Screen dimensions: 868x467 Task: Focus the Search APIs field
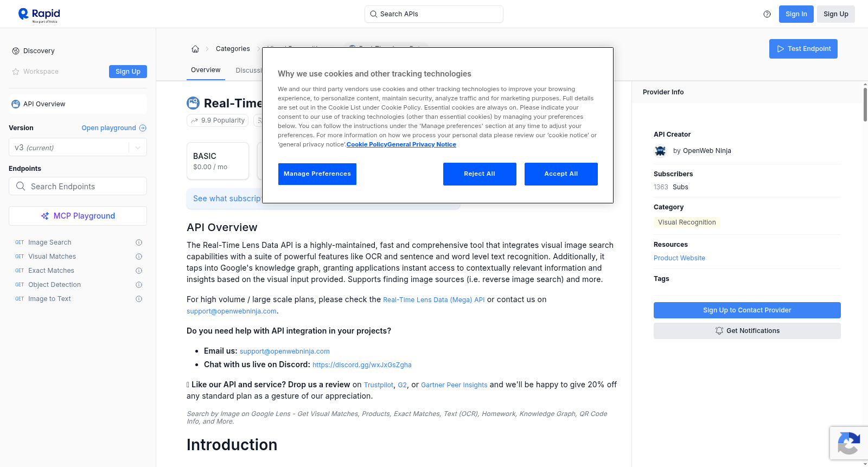point(434,14)
